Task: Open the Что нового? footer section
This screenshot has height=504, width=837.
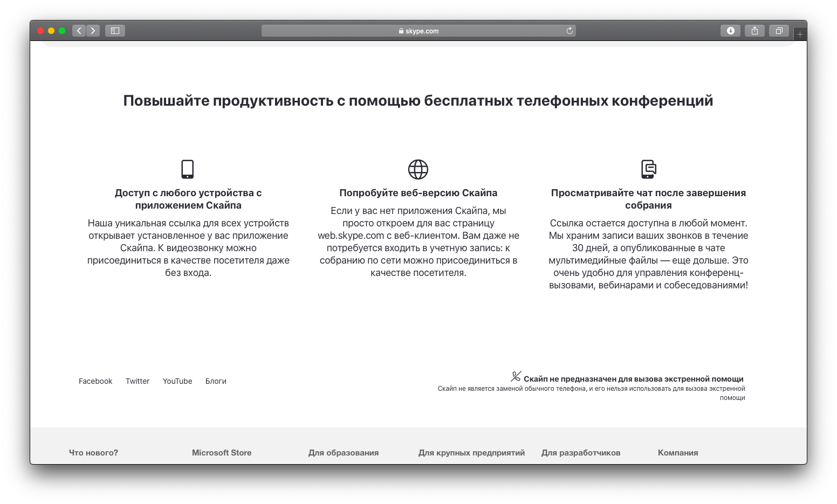Action: tap(93, 453)
